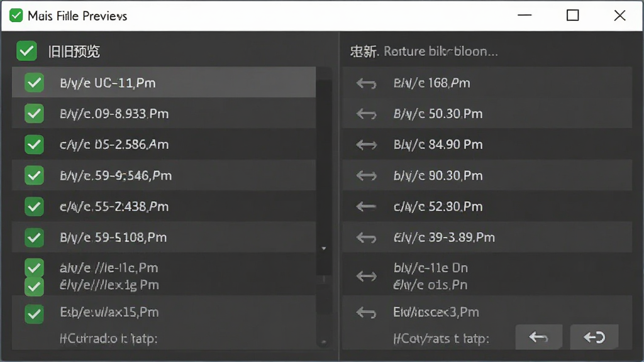Click the revert arrow beside 'B/y/e 168,Pm'
The width and height of the screenshot is (644, 362).
367,84
